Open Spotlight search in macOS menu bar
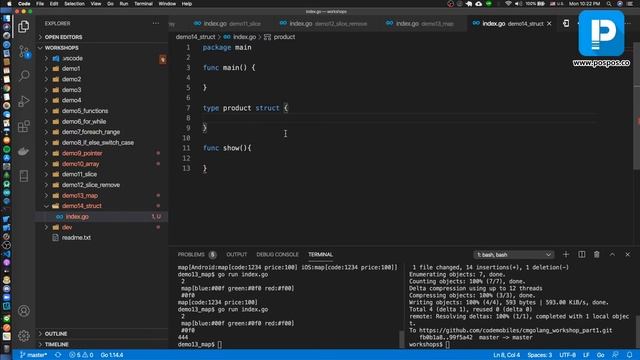This screenshot has height=360, width=640. [x=609, y=4]
